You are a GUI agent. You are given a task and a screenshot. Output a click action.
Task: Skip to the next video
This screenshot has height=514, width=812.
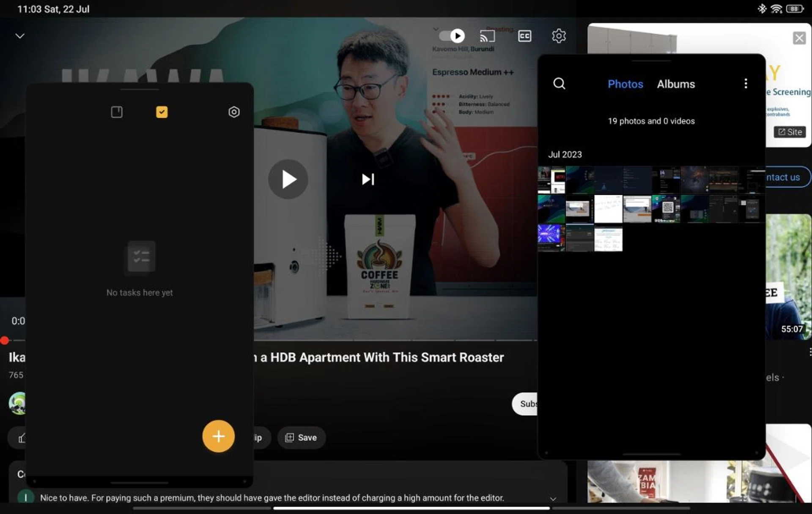pos(368,179)
